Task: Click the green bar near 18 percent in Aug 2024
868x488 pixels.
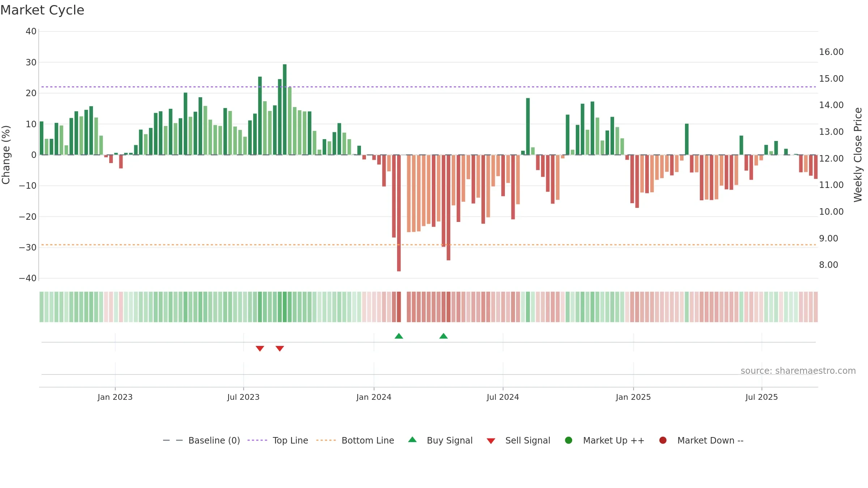Action: click(528, 127)
